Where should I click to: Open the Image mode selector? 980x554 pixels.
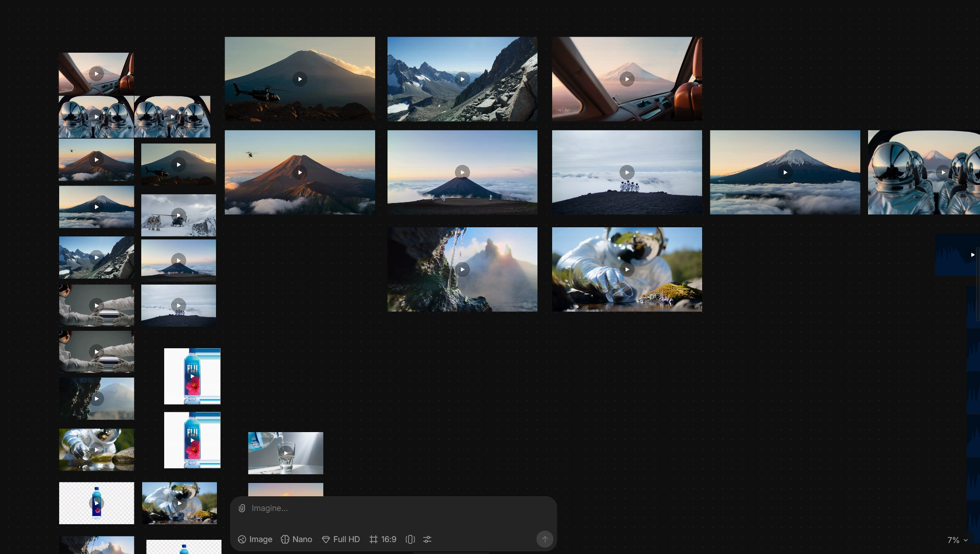tap(255, 539)
